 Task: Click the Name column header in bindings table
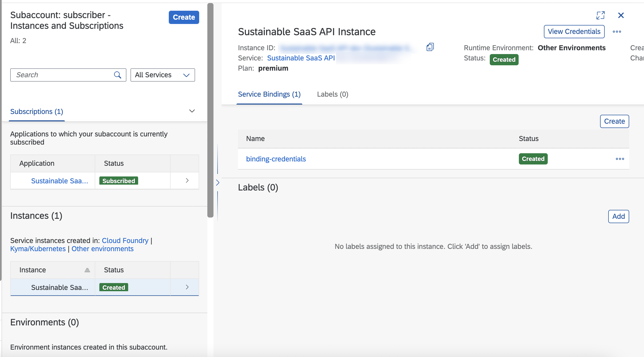(x=255, y=139)
